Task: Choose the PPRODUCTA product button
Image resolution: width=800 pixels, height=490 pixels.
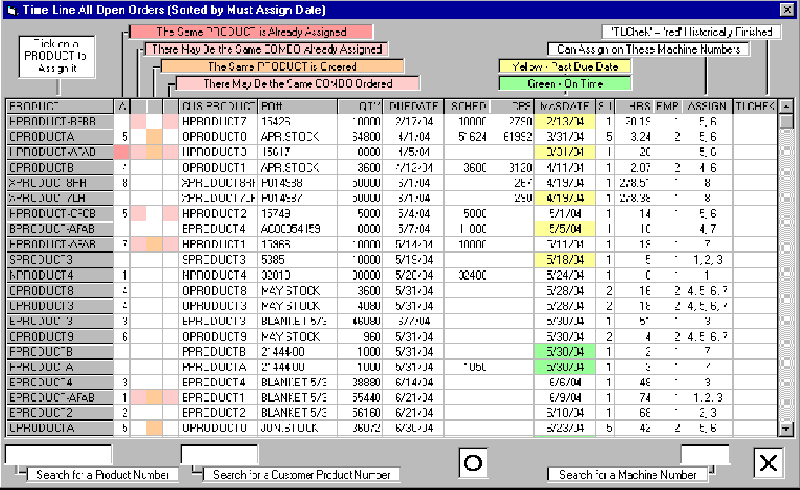Action: [60, 367]
